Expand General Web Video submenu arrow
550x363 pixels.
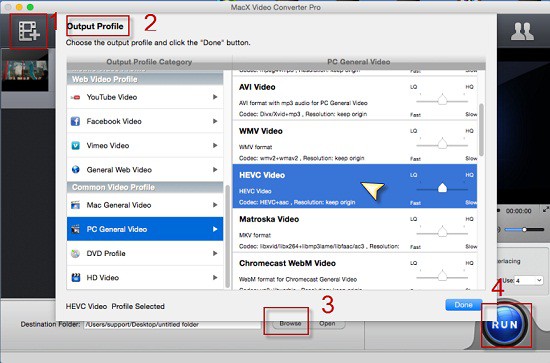pos(215,170)
